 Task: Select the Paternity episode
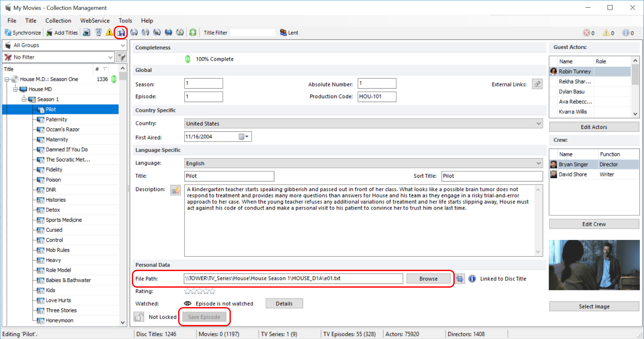(57, 119)
